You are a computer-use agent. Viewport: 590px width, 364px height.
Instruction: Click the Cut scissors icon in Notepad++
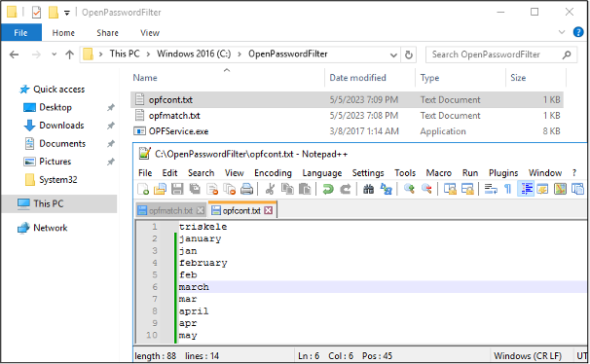pyautogui.click(x=270, y=189)
